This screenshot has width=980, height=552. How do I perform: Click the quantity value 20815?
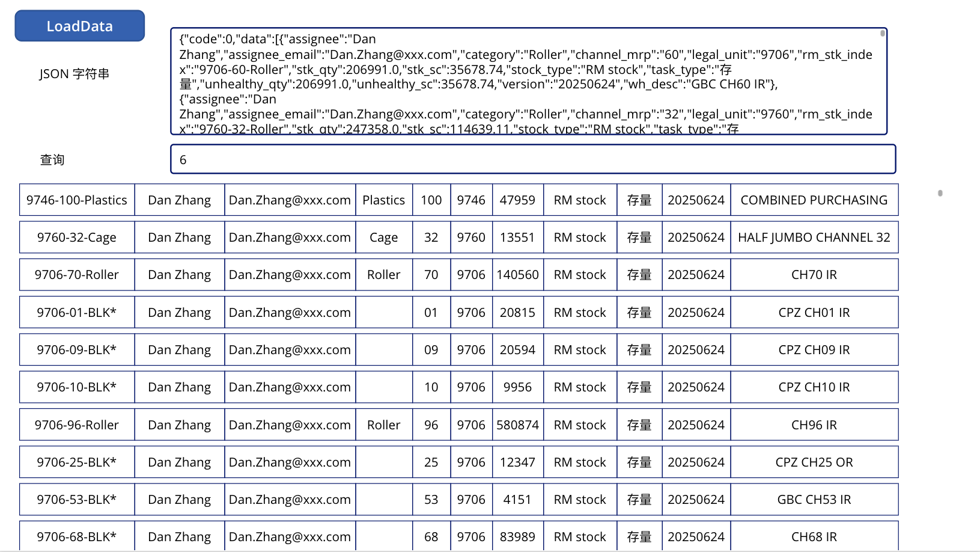coord(517,313)
